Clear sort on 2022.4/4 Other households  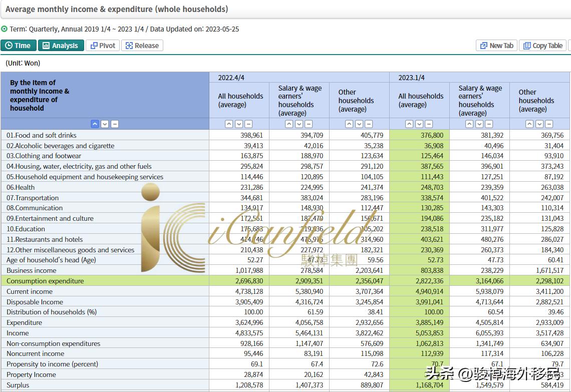[369, 124]
